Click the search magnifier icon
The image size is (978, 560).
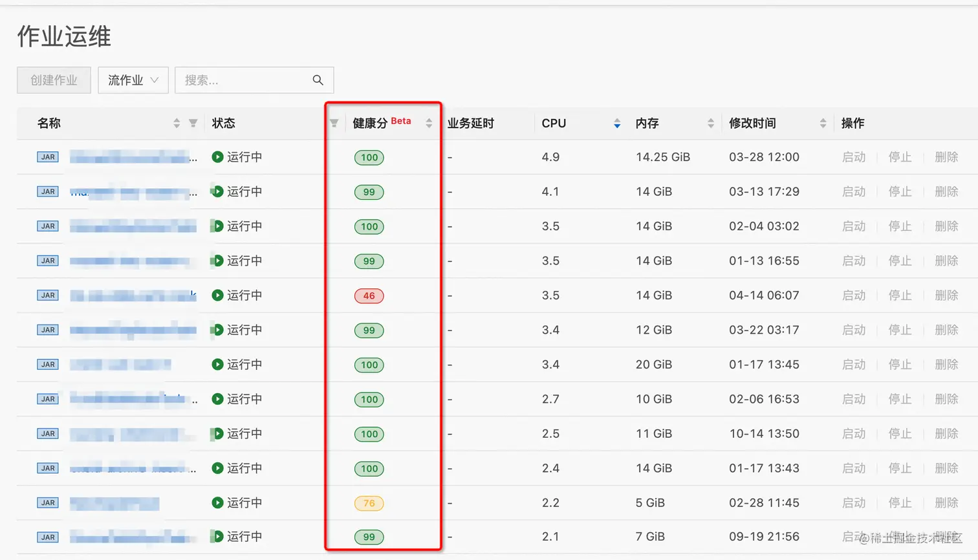pos(318,80)
